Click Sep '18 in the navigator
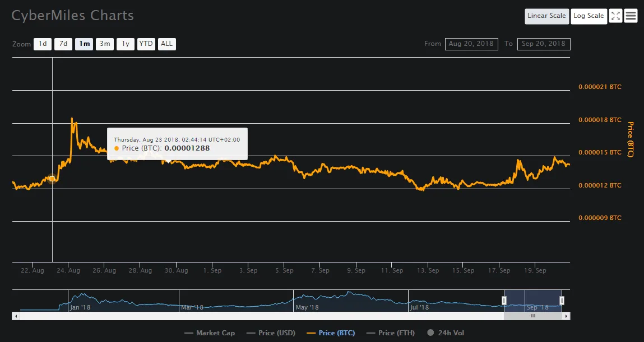This screenshot has height=342, width=644. coord(538,307)
